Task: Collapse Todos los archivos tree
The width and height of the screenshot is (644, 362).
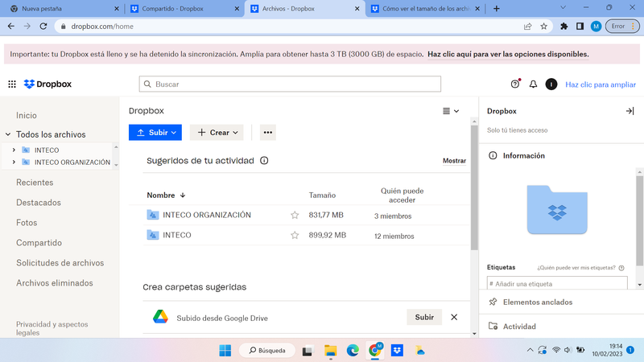Action: point(8,134)
